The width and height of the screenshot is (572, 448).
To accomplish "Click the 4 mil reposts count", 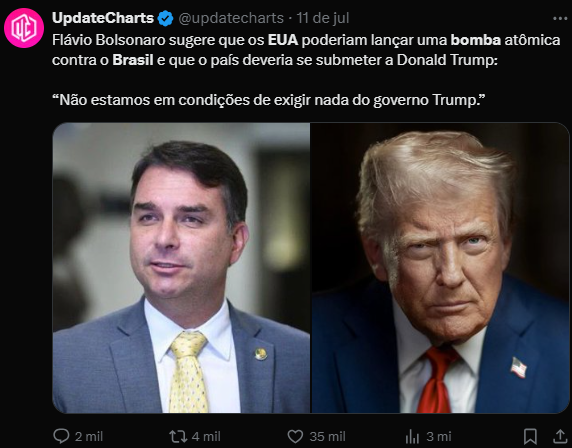I will tap(206, 436).
